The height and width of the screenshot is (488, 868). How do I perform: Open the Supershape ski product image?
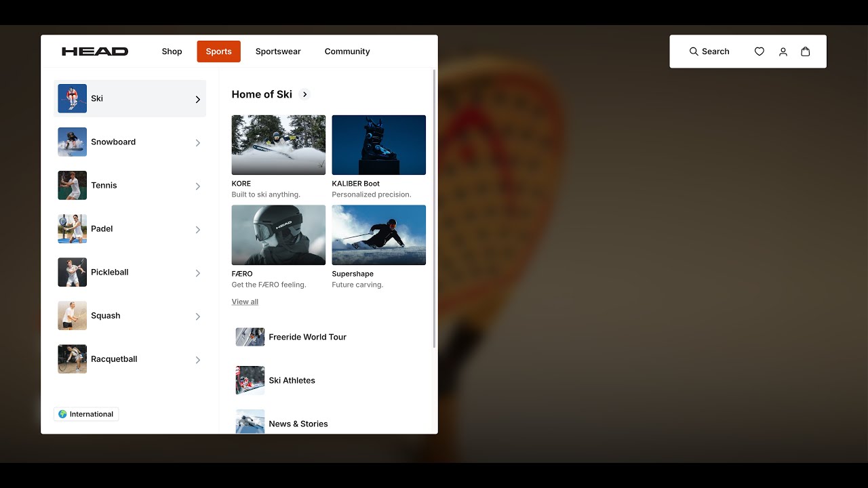379,235
